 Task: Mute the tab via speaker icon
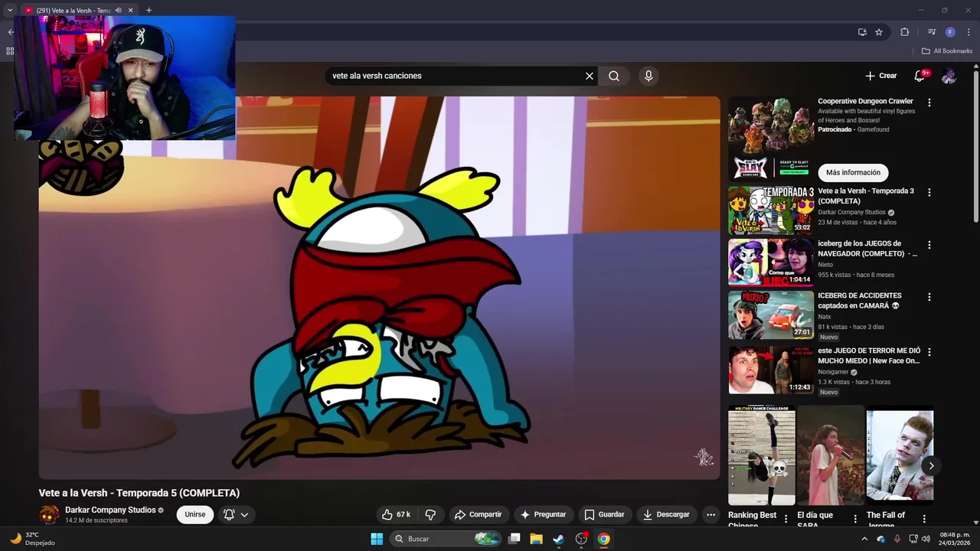tap(118, 10)
